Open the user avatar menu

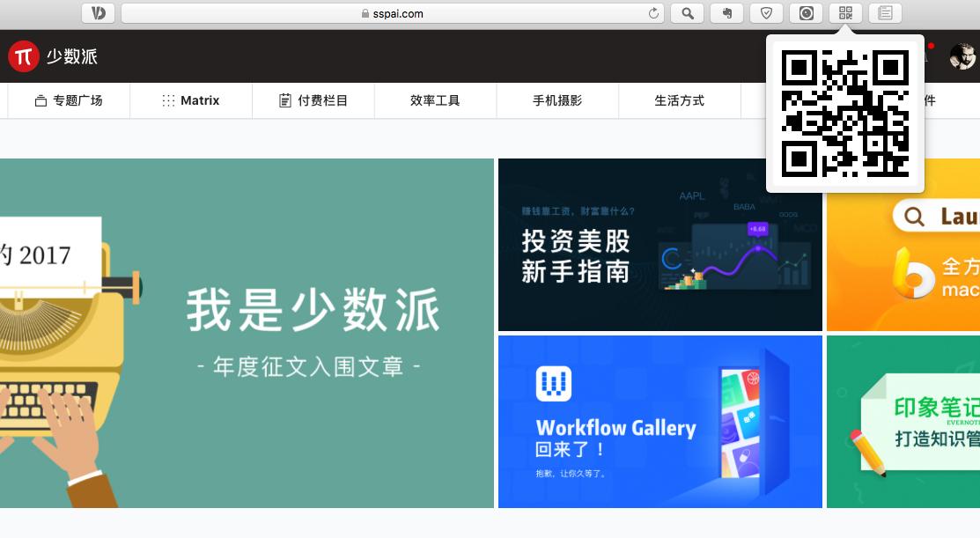pos(962,56)
